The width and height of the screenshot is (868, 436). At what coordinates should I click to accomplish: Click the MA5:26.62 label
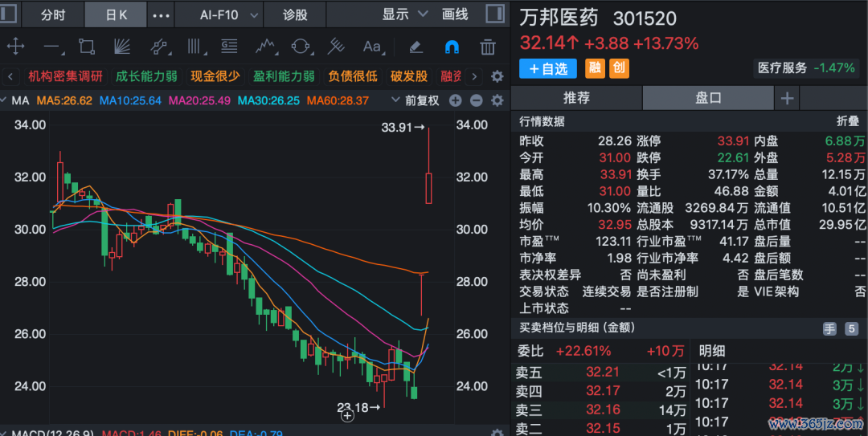tap(64, 100)
